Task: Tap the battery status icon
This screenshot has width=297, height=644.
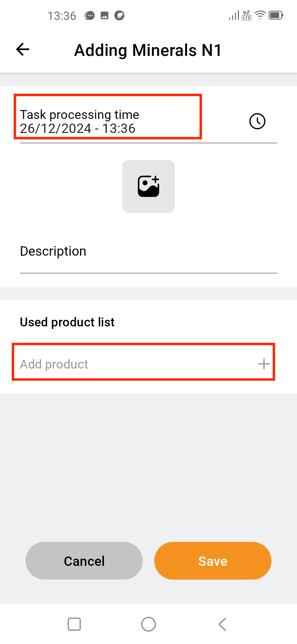Action: pyautogui.click(x=276, y=15)
